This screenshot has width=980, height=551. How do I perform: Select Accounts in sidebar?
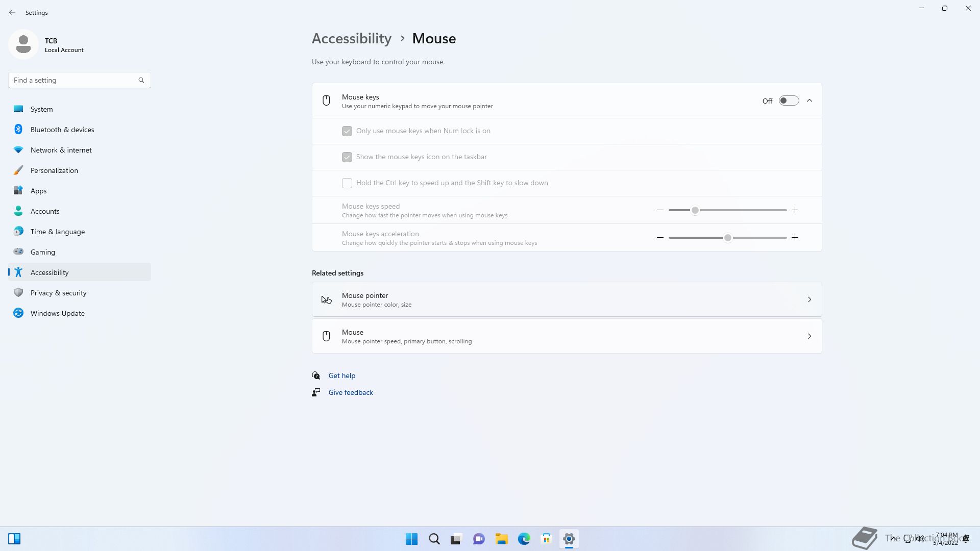[x=80, y=211]
